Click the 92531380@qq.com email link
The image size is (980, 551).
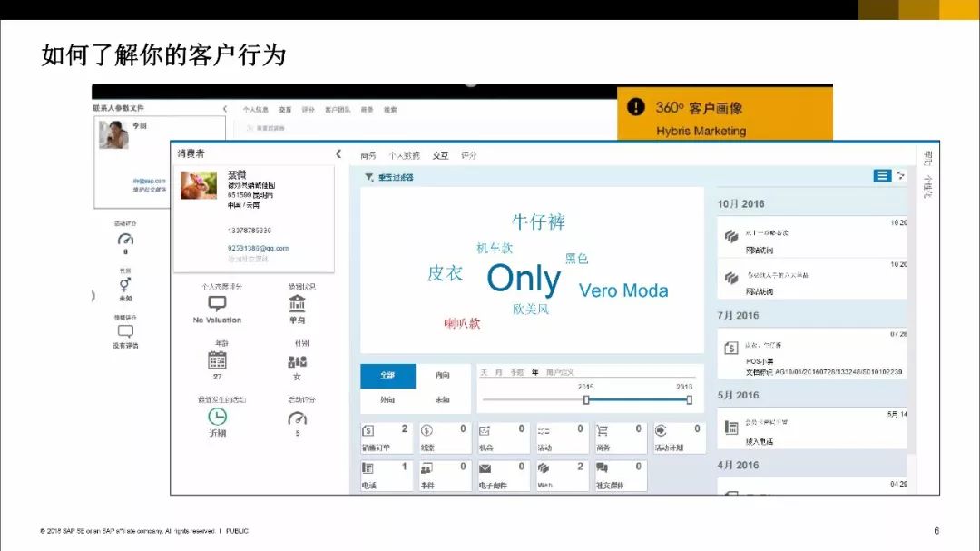pos(258,249)
